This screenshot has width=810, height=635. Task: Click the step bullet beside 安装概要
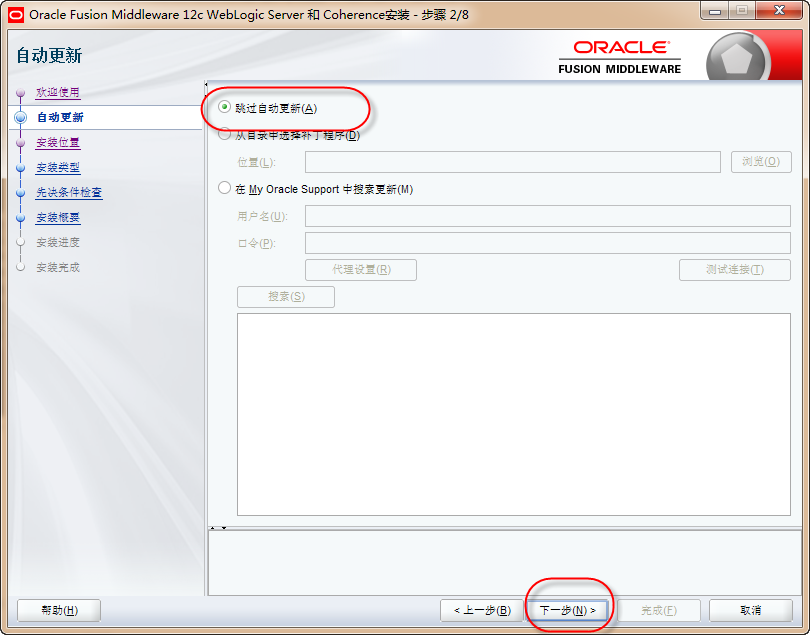[x=21, y=218]
